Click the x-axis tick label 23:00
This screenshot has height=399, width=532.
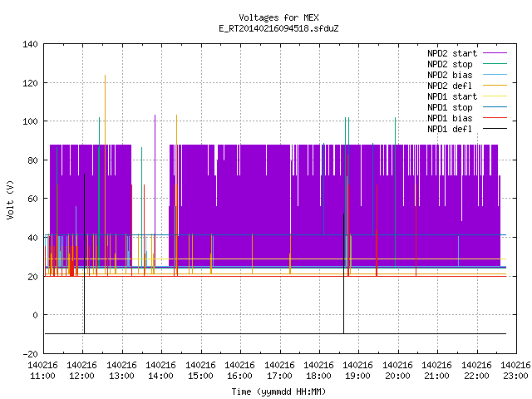click(x=515, y=376)
